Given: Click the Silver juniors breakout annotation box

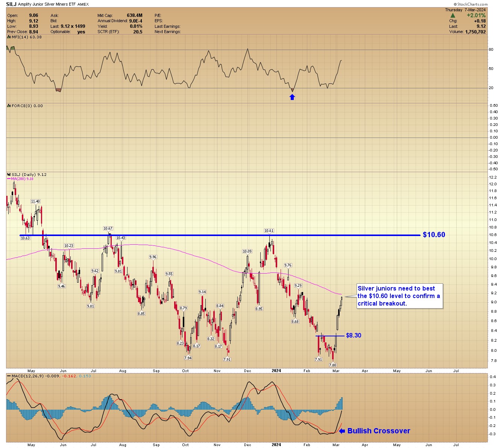Looking at the screenshot, I should click(x=400, y=296).
